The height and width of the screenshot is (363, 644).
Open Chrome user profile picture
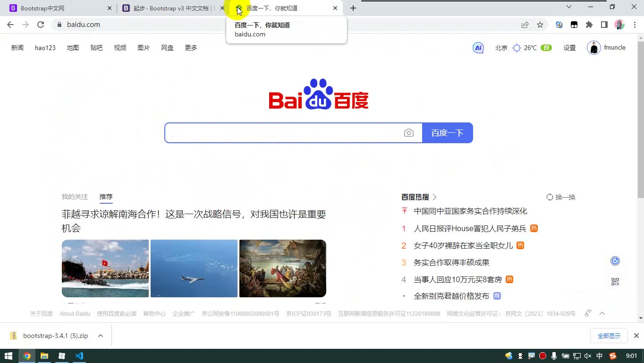(x=619, y=25)
